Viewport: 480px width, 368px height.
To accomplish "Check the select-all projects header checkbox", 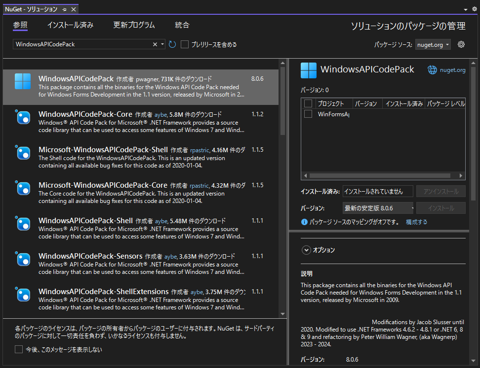I will 308,104.
